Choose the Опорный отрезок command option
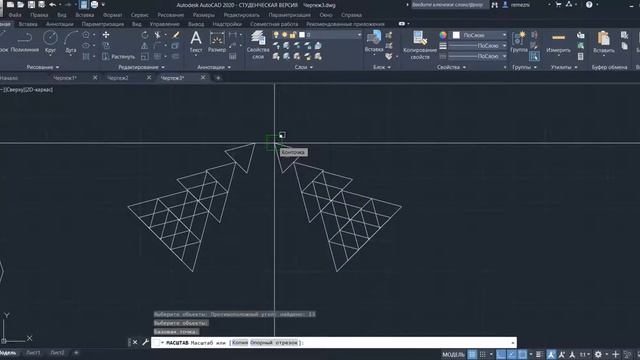 (x=274, y=342)
